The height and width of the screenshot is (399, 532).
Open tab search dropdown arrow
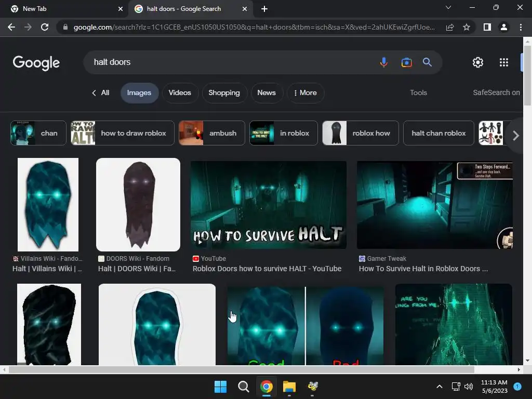click(x=448, y=7)
